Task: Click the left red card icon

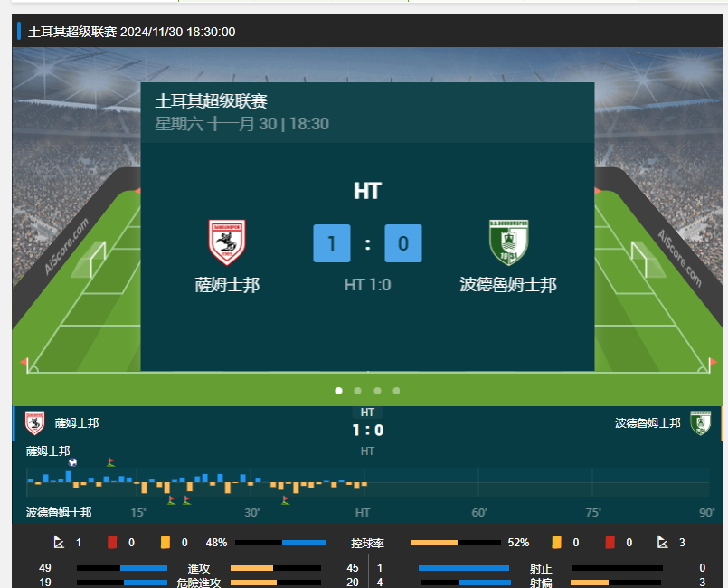Action: [112, 543]
